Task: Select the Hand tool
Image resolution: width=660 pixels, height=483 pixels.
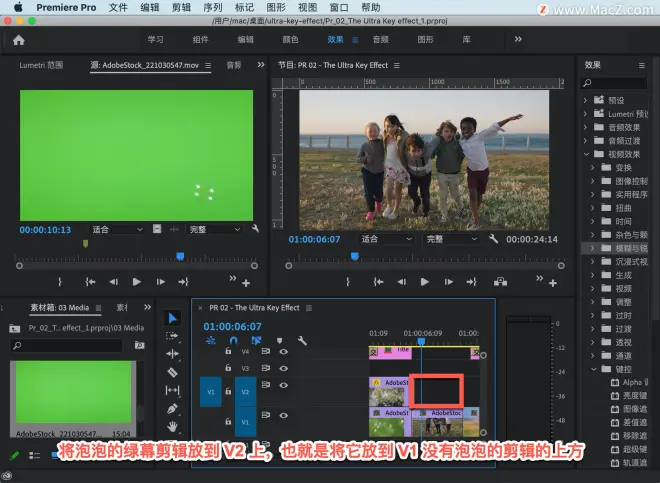Action: tap(172, 427)
